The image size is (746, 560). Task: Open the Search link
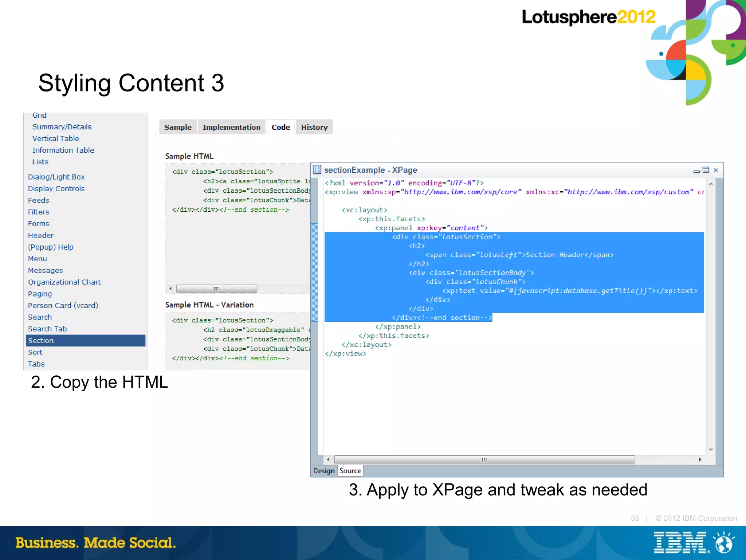40,317
